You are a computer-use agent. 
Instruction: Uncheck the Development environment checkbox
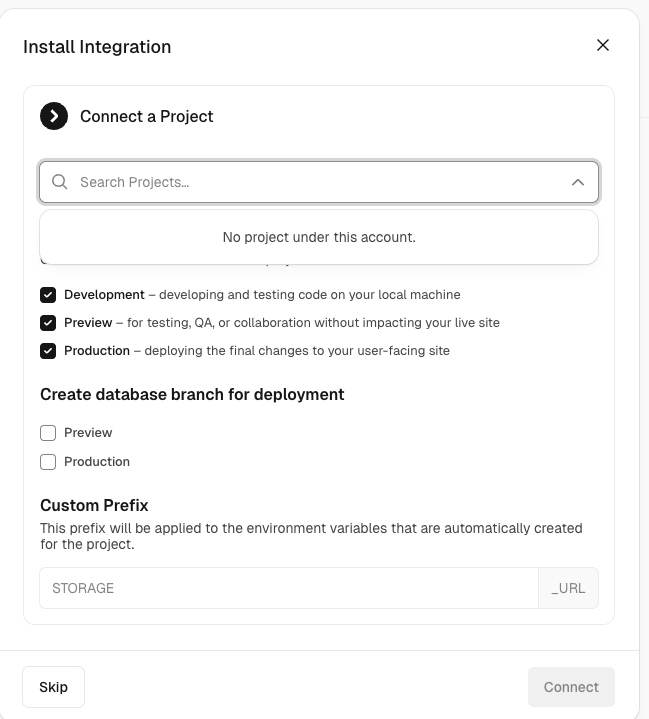click(x=48, y=295)
